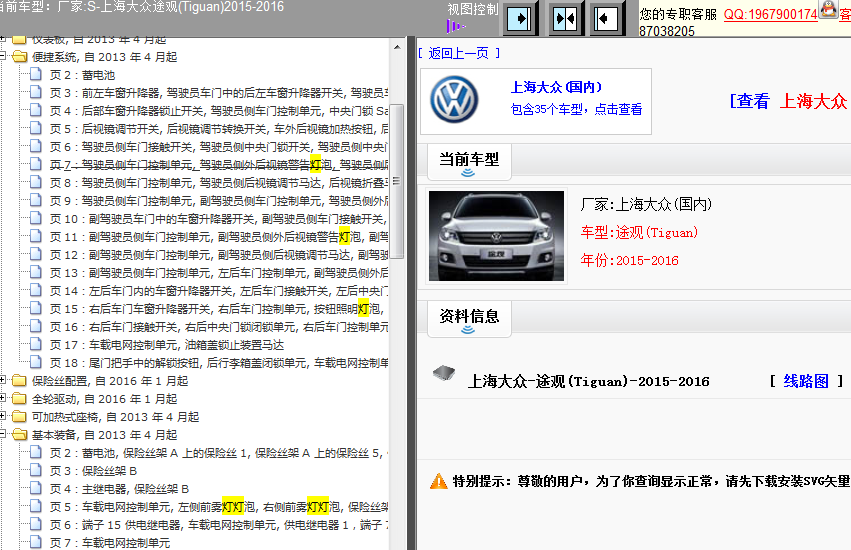
Task: Open 页 9 驾驶员侧车门控制单元 entry
Action: coord(219,201)
